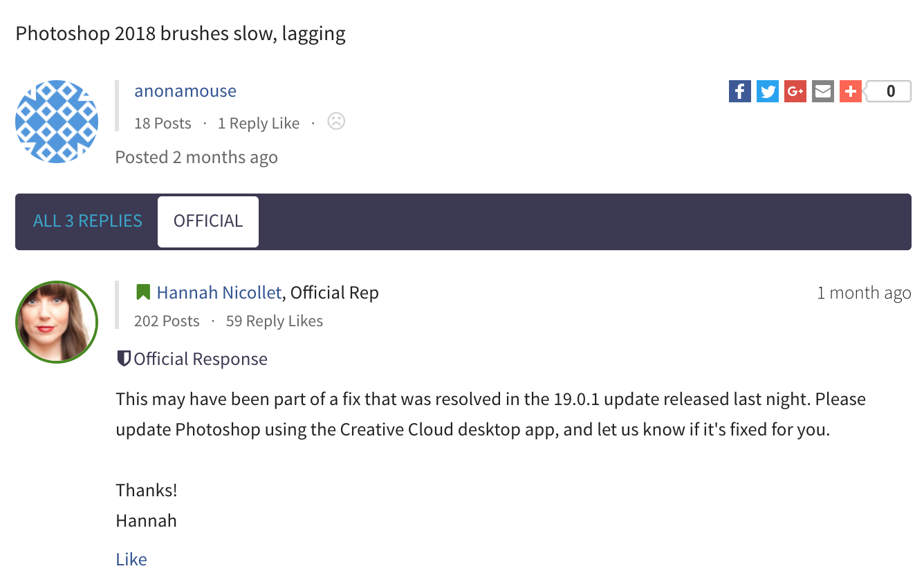Share the post on Facebook
924x582 pixels.
point(739,91)
